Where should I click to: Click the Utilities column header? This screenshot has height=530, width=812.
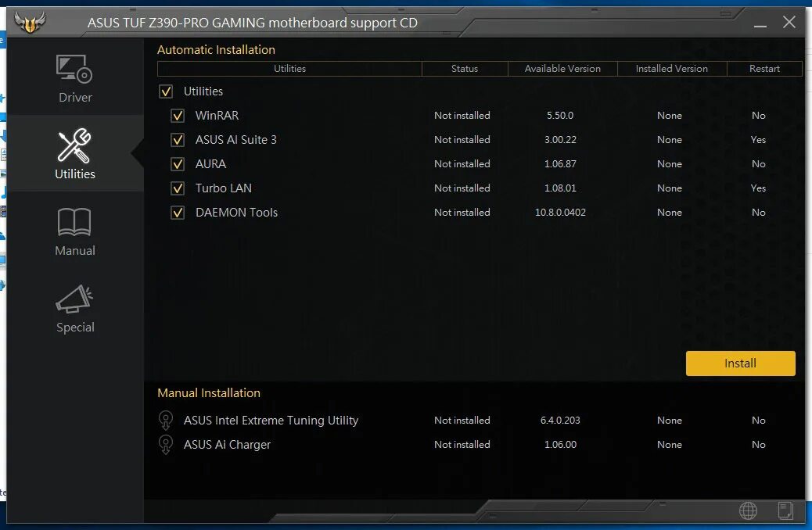click(x=289, y=68)
